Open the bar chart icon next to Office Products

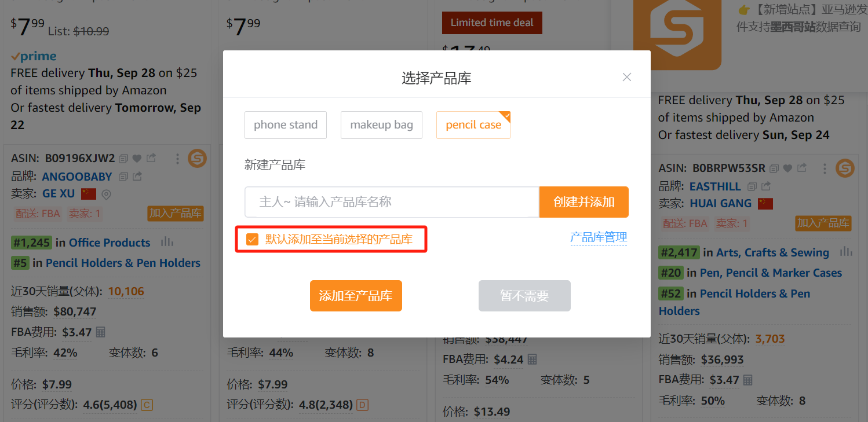(167, 242)
